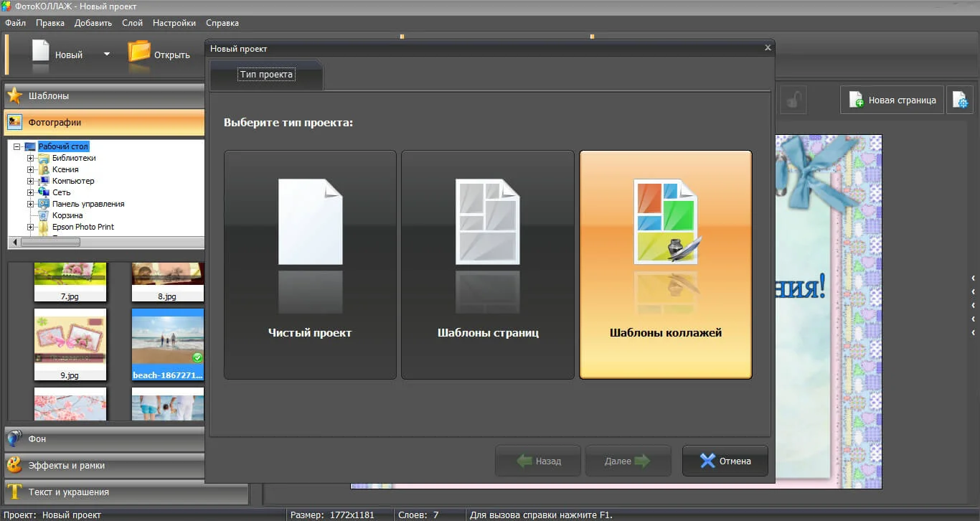Select the Blank project (Чистый проект) tile

[x=310, y=264]
